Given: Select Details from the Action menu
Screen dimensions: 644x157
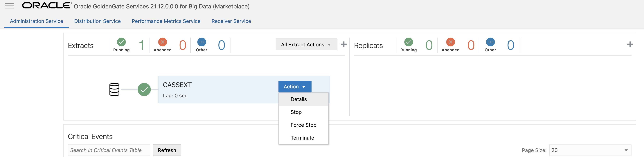Looking at the screenshot, I should tap(298, 99).
